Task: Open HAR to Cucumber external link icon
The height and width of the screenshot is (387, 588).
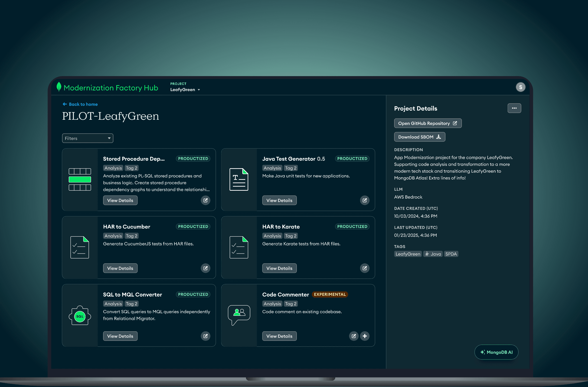Action: point(205,268)
